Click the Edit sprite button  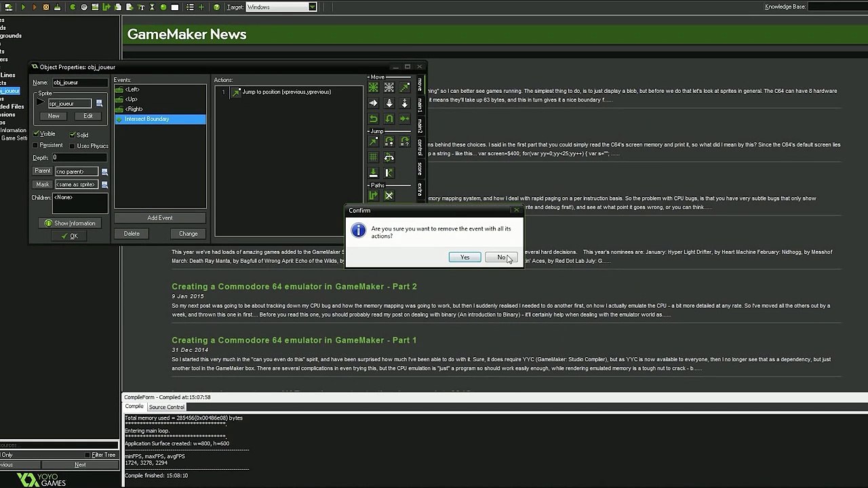coord(88,116)
